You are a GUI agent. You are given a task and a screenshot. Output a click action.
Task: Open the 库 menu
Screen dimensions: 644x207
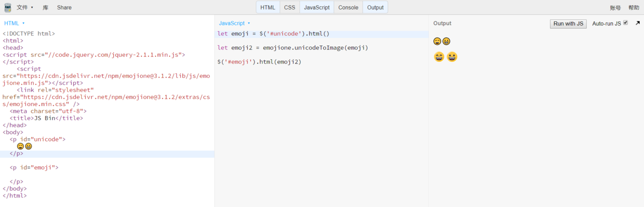[46, 7]
